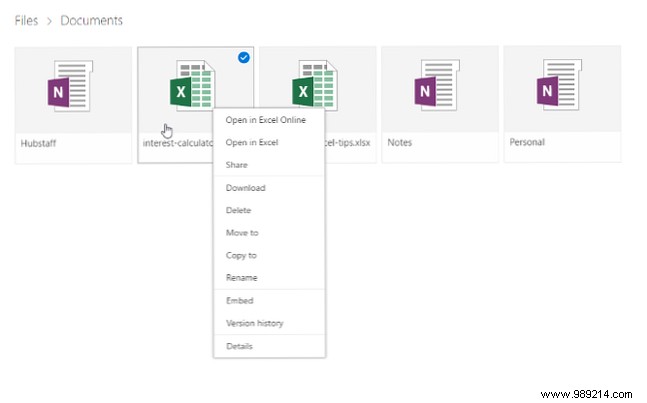Click the Personal file name label
Image resolution: width=647 pixels, height=403 pixels.
coord(527,142)
